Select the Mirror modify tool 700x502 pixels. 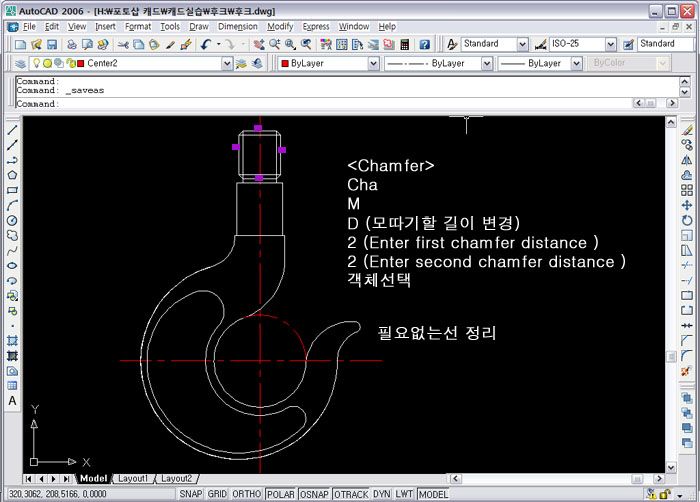(x=687, y=160)
